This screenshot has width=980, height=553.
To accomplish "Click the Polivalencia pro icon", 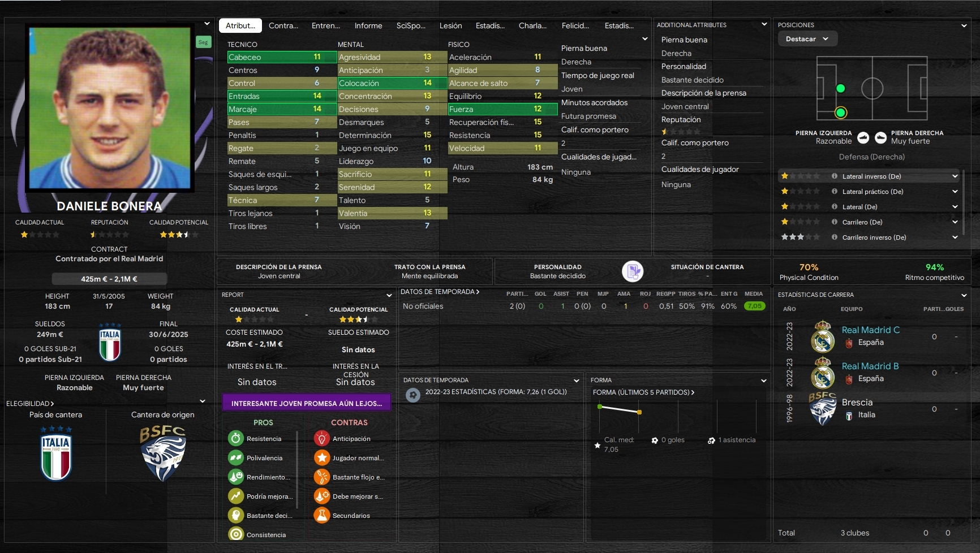I will coord(236,457).
